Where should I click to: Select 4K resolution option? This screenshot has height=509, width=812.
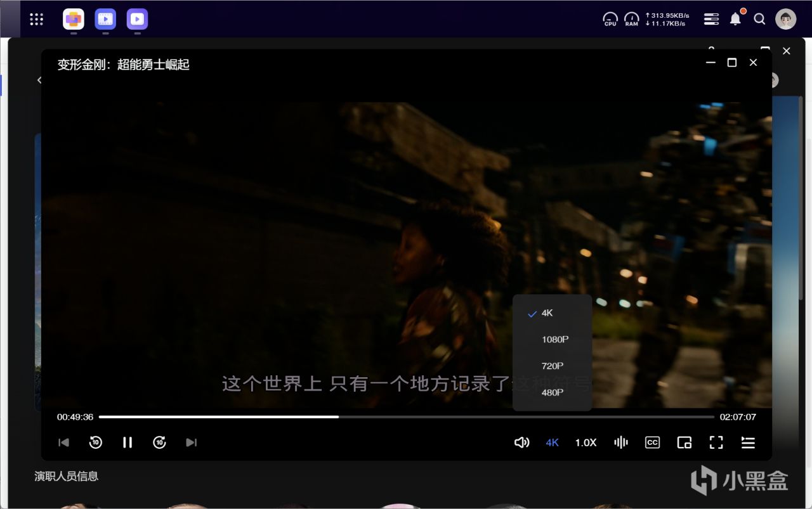point(553,313)
